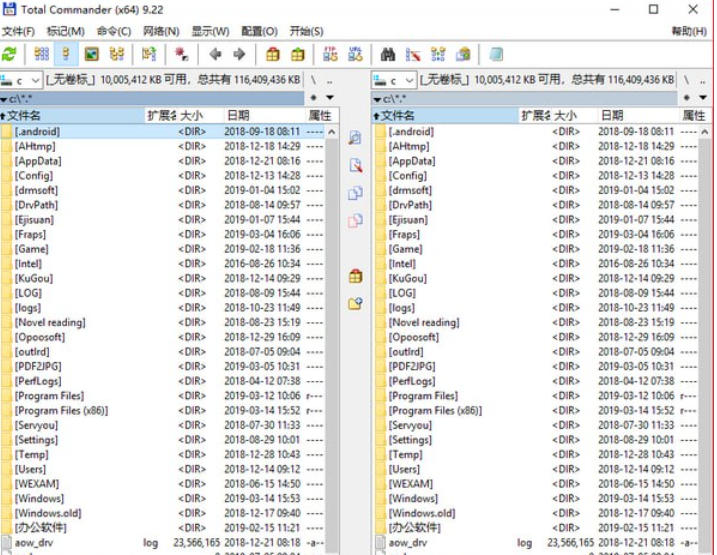Select [drmsoft] folder in left panel
The width and height of the screenshot is (717, 555).
click(x=162, y=190)
